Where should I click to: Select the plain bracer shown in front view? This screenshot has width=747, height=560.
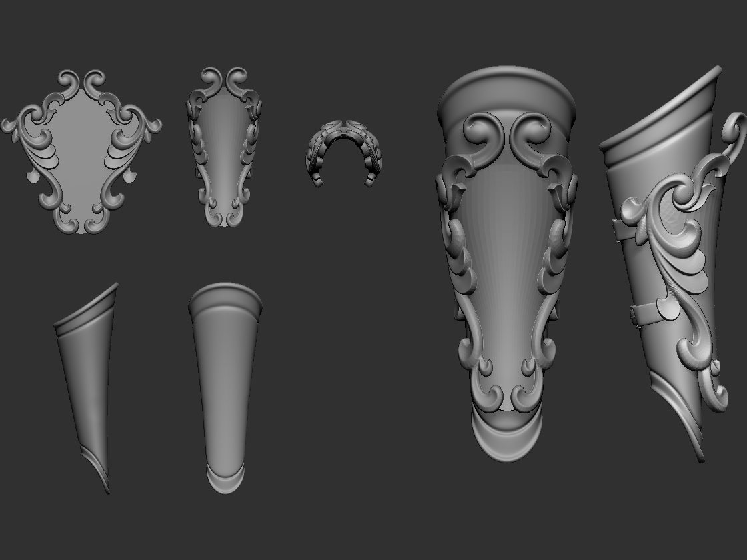[x=225, y=388]
